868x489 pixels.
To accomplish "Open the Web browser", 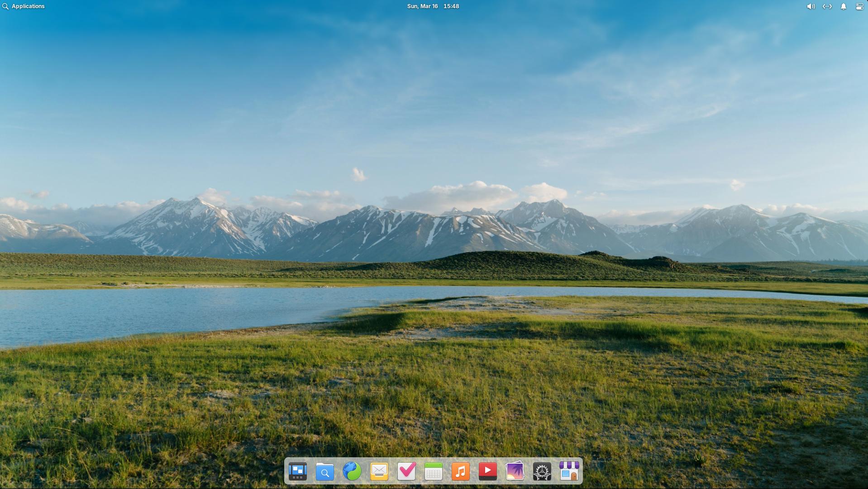I will [x=352, y=471].
